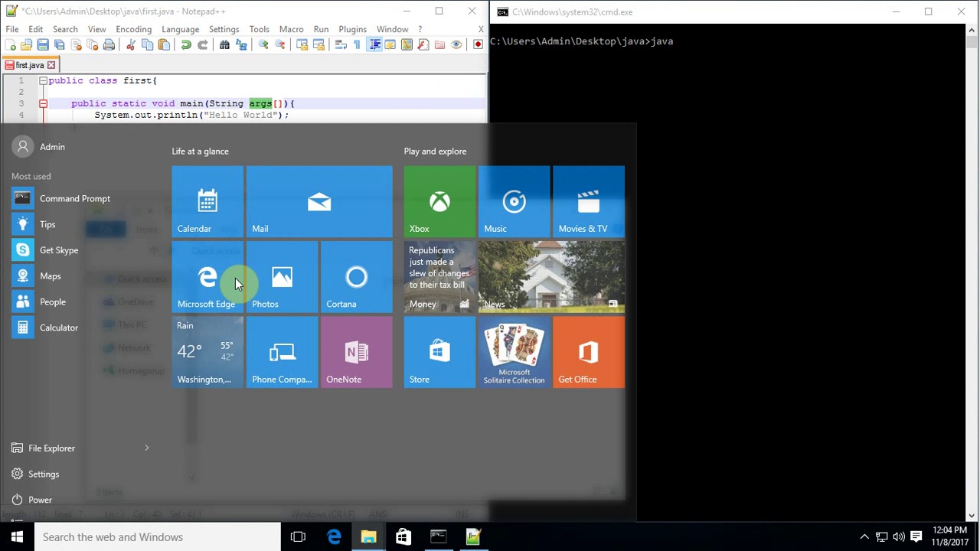Image resolution: width=980 pixels, height=551 pixels.
Task: Collapse the class fold marker on line 1
Action: pos(43,80)
